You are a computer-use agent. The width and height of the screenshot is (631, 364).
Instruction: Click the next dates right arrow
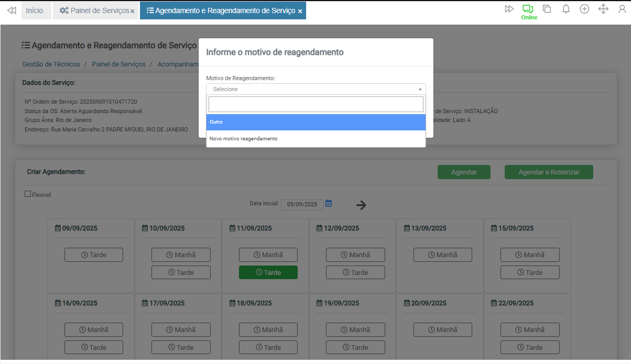pos(361,205)
